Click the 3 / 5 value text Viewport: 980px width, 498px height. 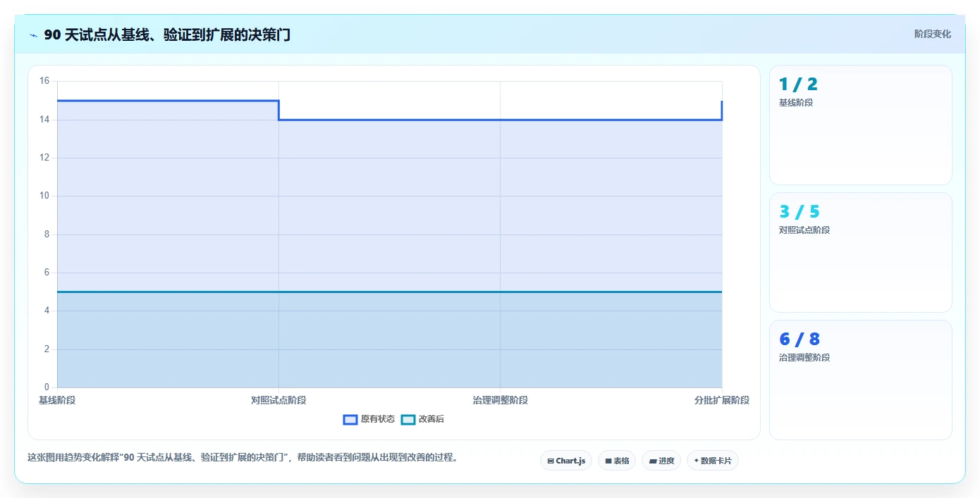pos(800,212)
